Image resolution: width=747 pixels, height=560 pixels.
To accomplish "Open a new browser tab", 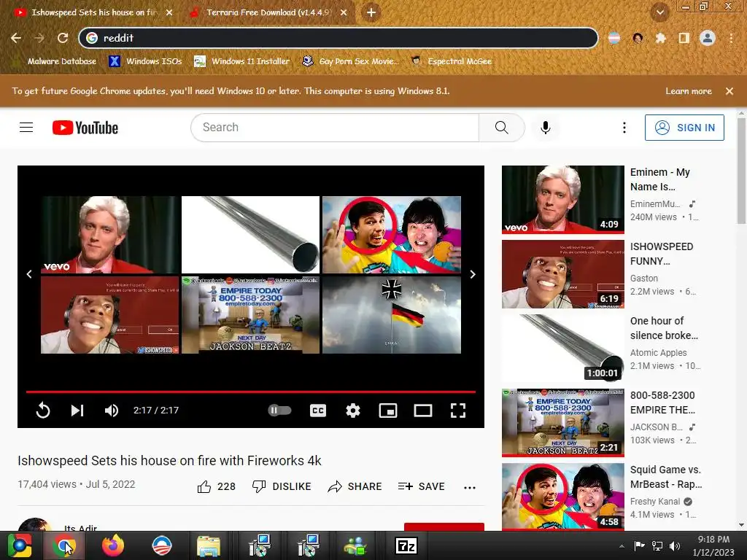I will (371, 12).
